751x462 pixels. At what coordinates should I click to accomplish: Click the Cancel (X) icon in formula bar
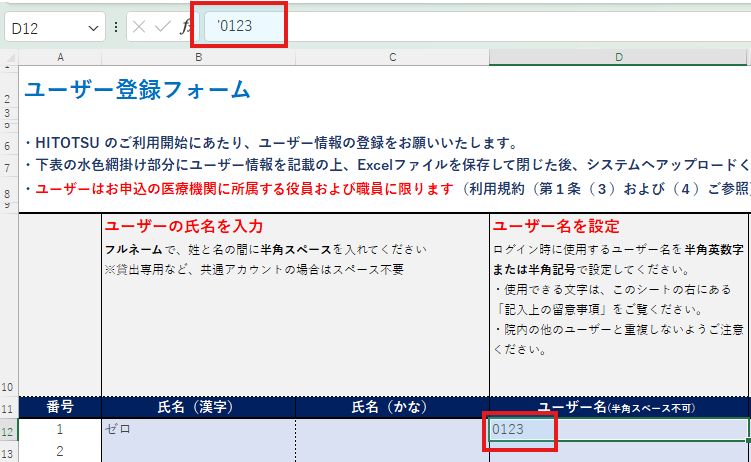tap(139, 28)
